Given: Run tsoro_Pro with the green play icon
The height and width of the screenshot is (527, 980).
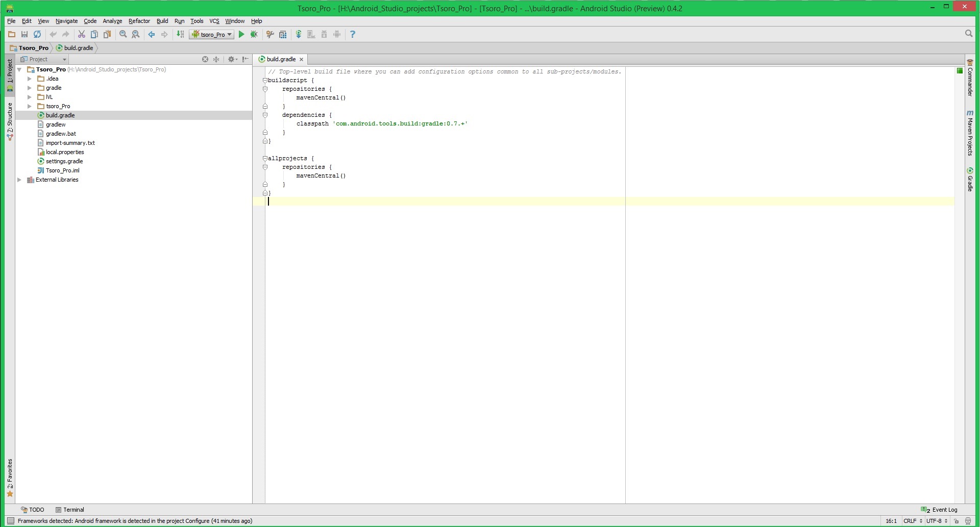Looking at the screenshot, I should (x=241, y=34).
